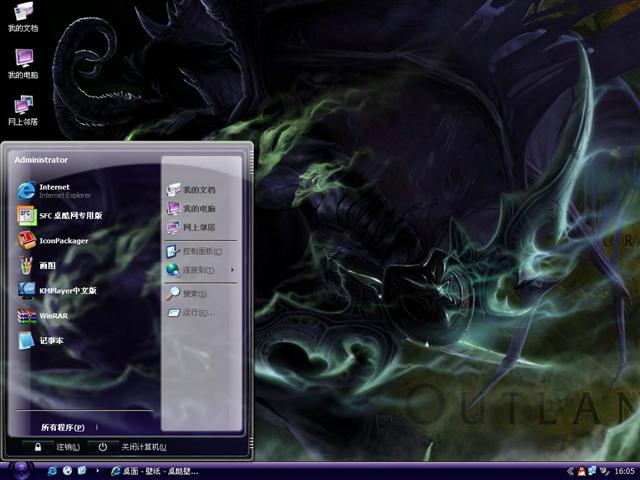640x480 pixels.
Task: Click the 16:05 clock
Action: coord(624,471)
